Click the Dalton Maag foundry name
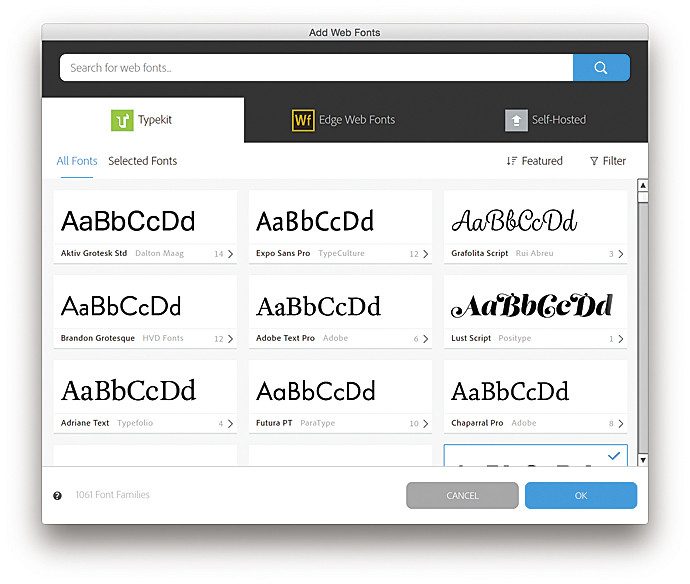Screen dimensions: 690x584 click(x=159, y=253)
